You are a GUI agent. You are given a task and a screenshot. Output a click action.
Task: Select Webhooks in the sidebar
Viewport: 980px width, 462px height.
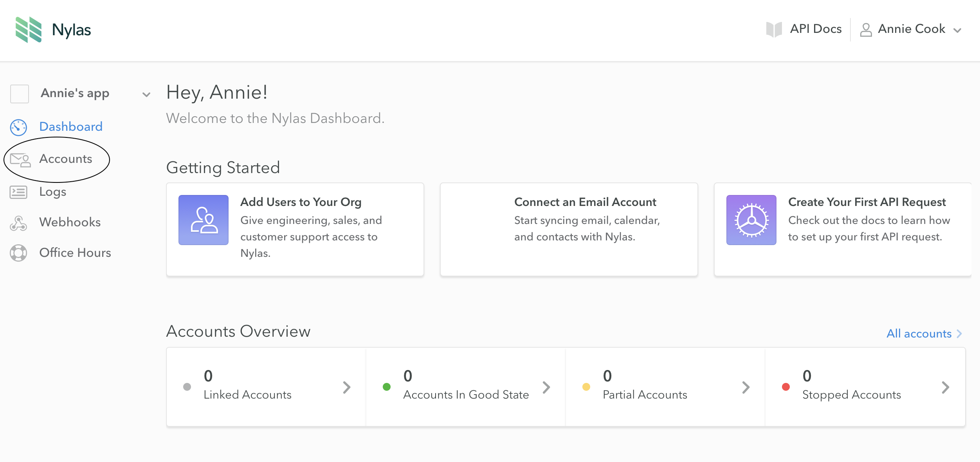coord(70,222)
